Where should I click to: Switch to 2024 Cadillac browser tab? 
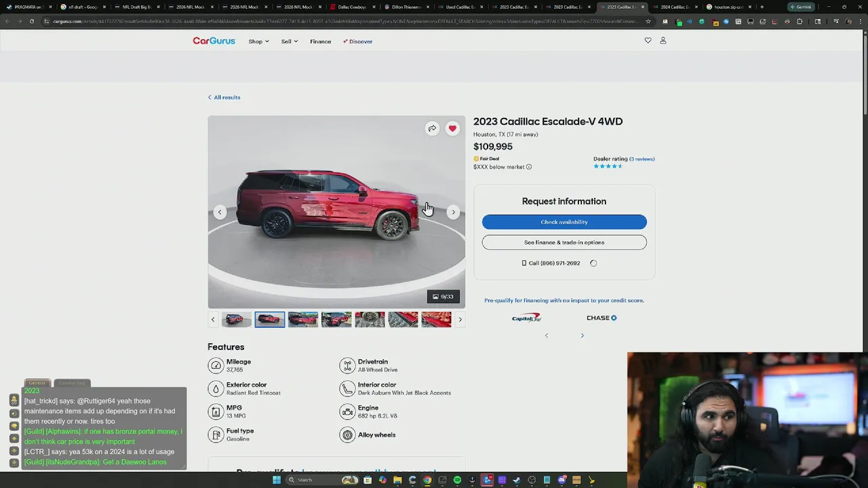(x=674, y=7)
